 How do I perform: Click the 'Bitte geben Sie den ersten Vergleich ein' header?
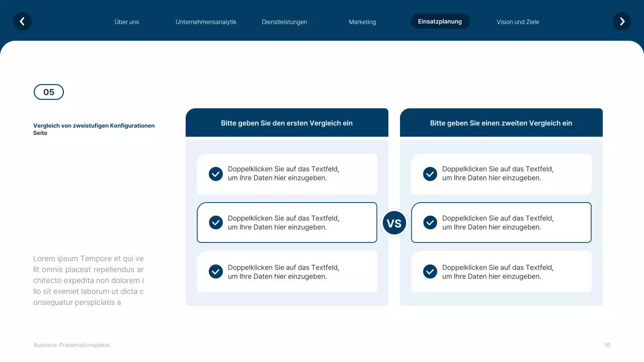point(287,123)
